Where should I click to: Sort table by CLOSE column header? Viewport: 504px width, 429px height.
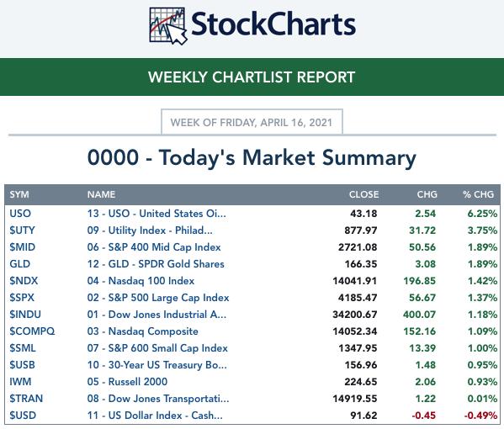click(x=363, y=194)
